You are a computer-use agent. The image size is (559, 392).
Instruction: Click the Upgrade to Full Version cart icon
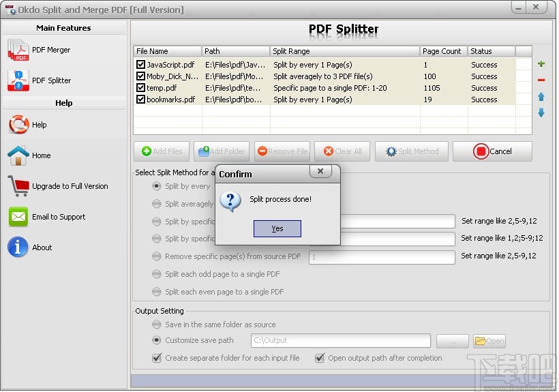[x=18, y=186]
